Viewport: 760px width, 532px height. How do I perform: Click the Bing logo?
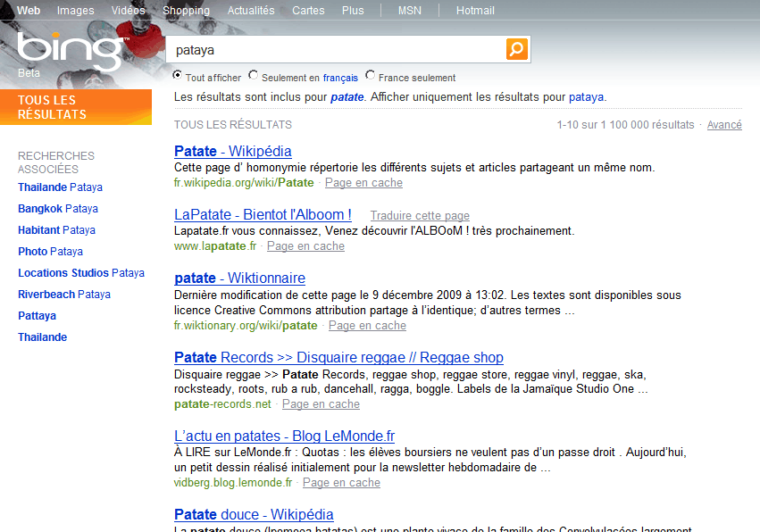click(72, 50)
